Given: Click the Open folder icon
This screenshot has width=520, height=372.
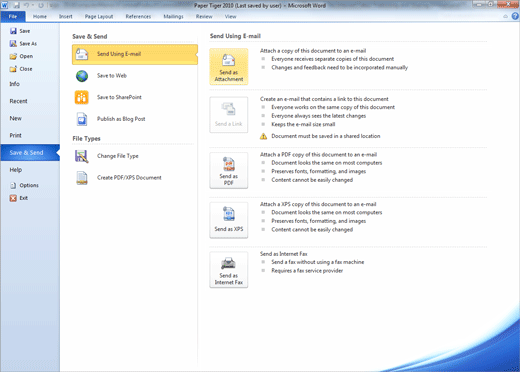Looking at the screenshot, I should point(13,56).
